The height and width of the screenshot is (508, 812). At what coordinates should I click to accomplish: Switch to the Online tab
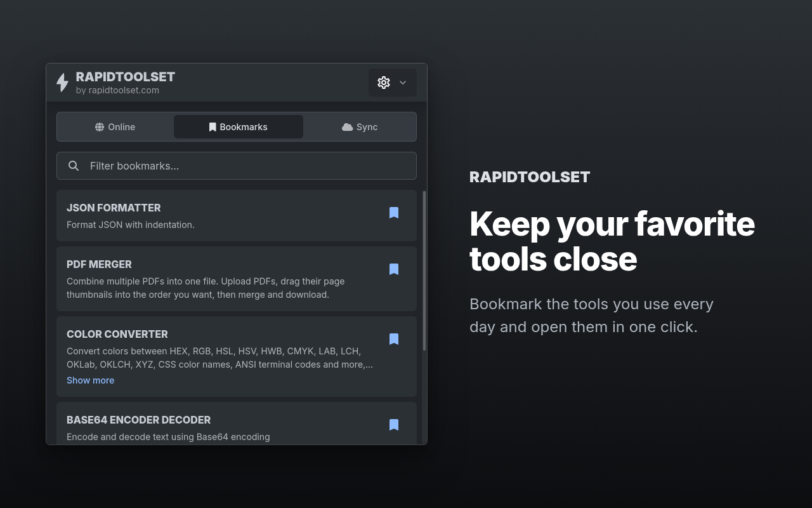pos(115,127)
